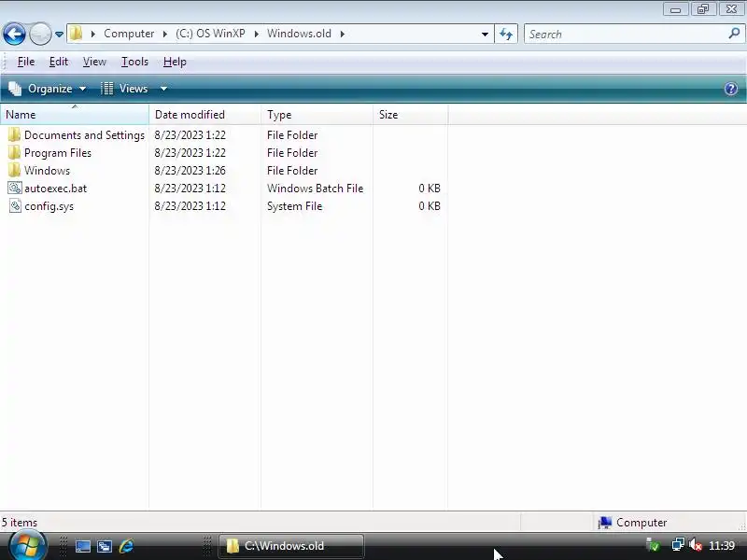Sort by the Size column header
This screenshot has width=747, height=560.
pyautogui.click(x=410, y=115)
